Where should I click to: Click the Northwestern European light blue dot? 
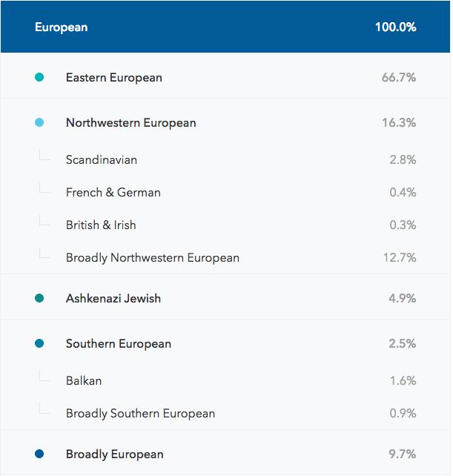[x=39, y=122]
